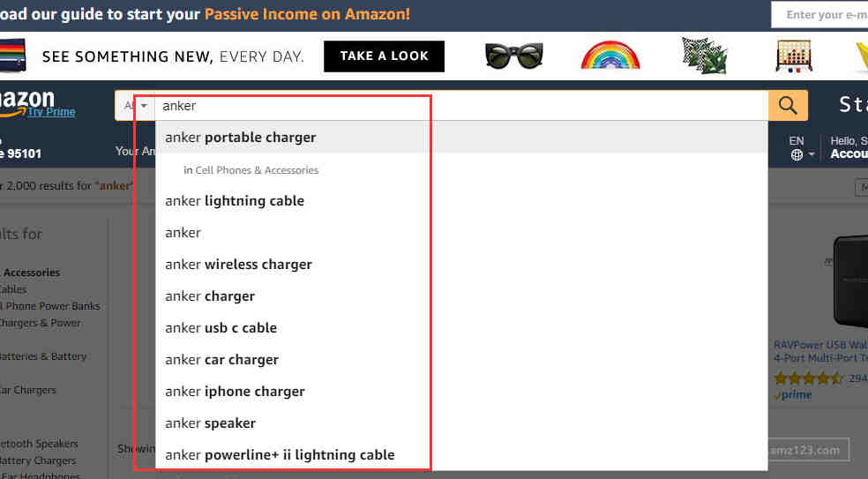Click the Try Prime link
The width and height of the screenshot is (868, 479).
pos(51,112)
